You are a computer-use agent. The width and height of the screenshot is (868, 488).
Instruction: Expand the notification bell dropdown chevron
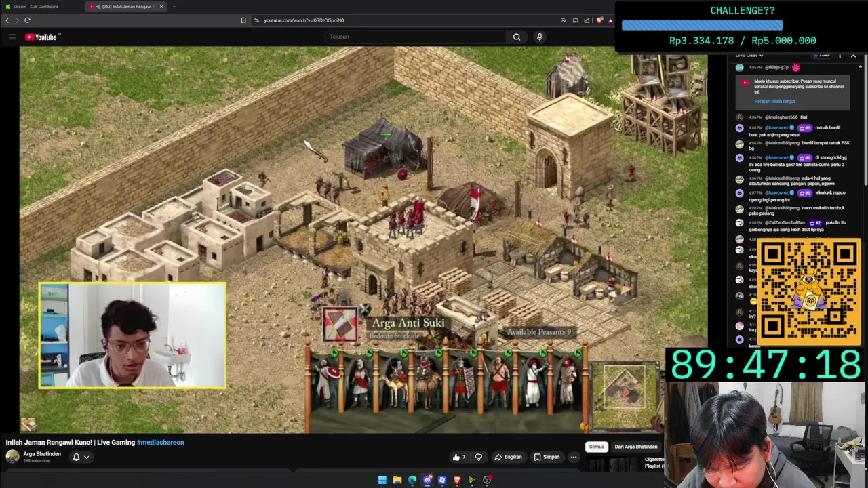point(86,457)
